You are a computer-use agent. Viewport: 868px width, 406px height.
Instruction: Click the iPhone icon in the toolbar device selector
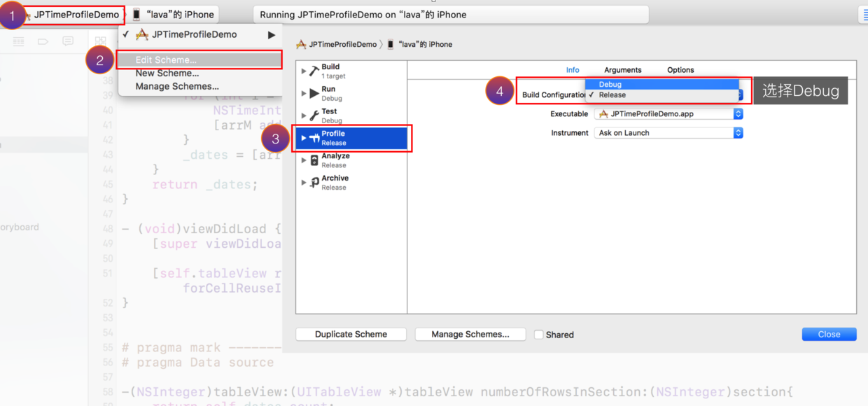136,15
